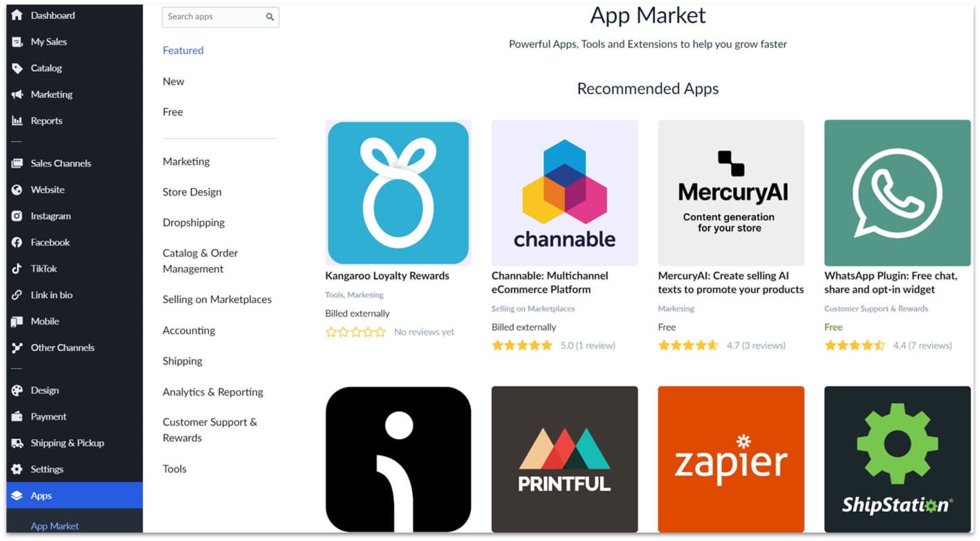
Task: Click the search magnifier icon
Action: [270, 17]
